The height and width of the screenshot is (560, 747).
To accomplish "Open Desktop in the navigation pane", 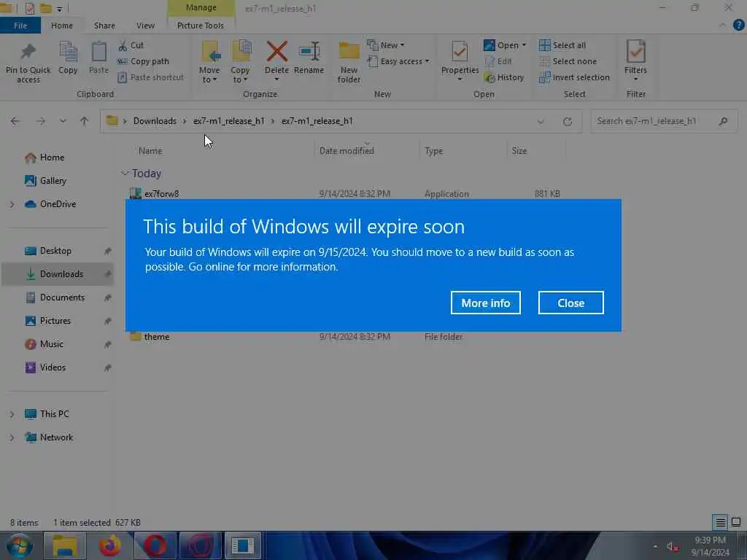I will 55,251.
